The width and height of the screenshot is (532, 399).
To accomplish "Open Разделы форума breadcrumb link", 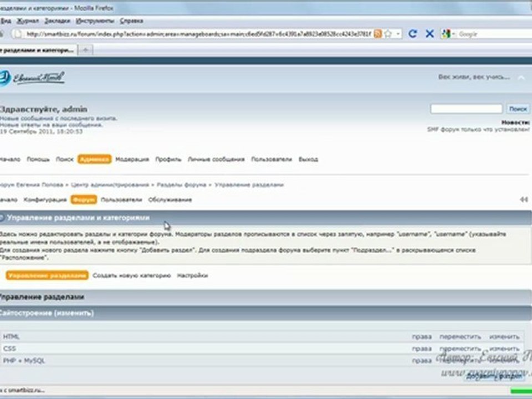I will pyautogui.click(x=181, y=185).
